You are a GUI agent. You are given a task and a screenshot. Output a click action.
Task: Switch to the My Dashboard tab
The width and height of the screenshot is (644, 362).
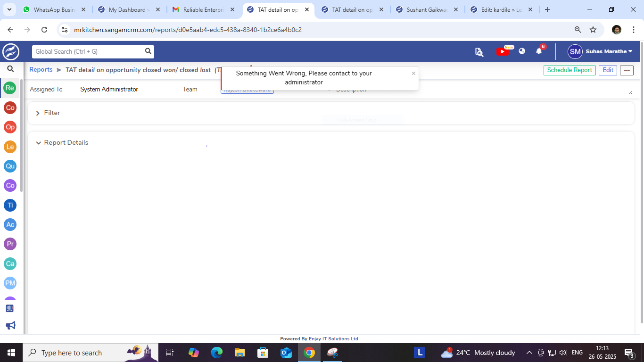pos(129,9)
